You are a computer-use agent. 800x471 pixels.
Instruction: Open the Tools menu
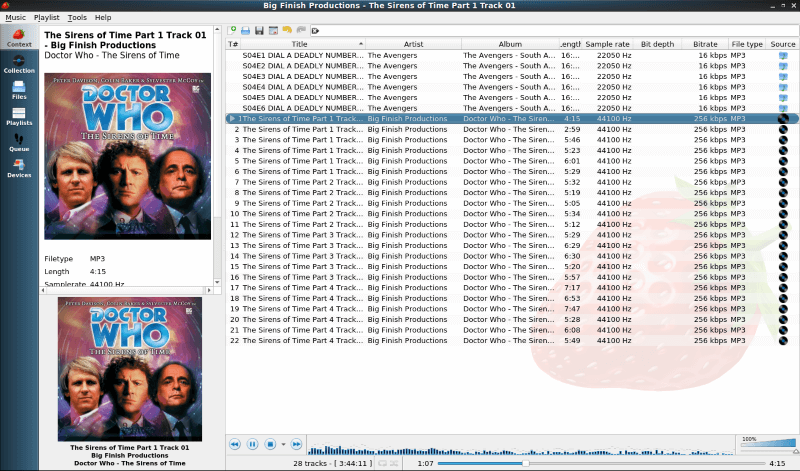click(77, 17)
